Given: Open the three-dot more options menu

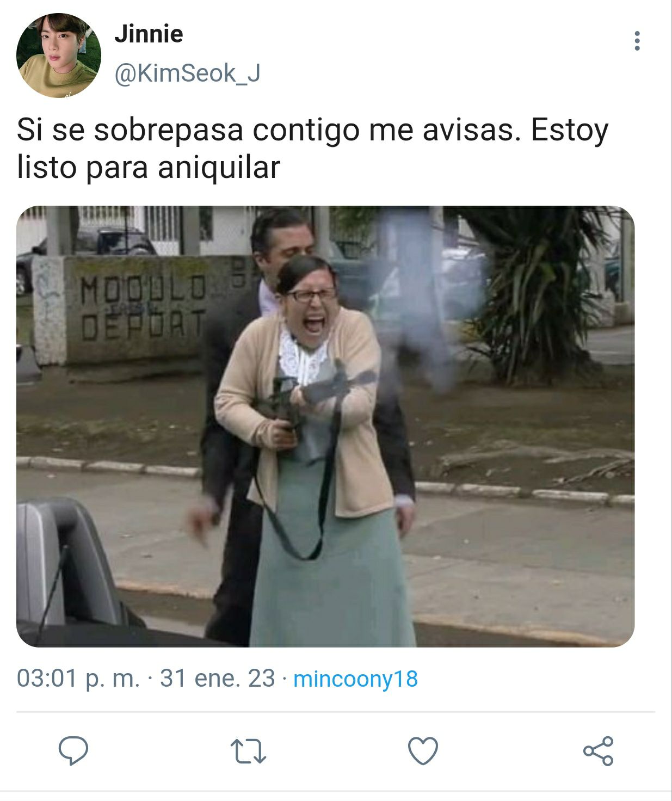Looking at the screenshot, I should pyautogui.click(x=637, y=41).
